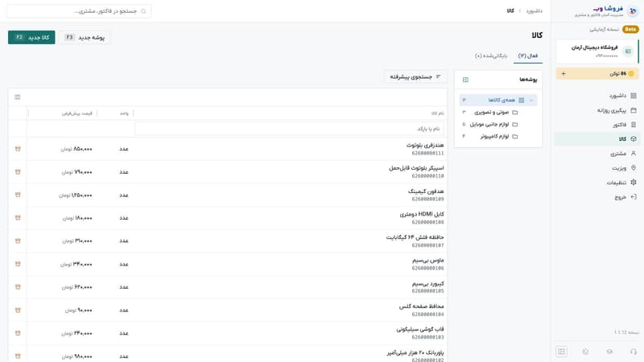Switch to the فعال (active) tab

(x=528, y=56)
